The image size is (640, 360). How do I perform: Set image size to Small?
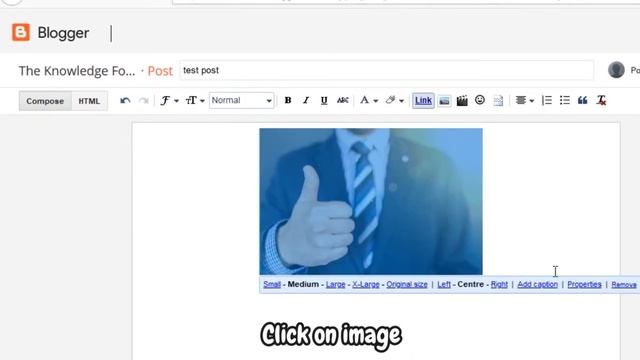[272, 284]
